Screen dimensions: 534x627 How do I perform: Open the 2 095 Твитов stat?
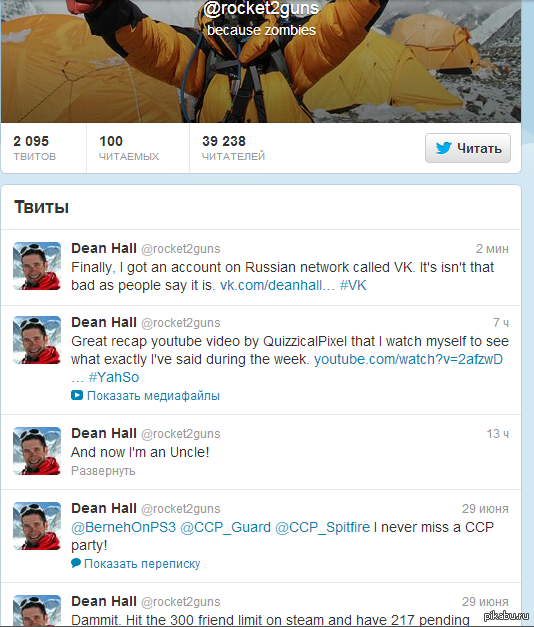(35, 148)
